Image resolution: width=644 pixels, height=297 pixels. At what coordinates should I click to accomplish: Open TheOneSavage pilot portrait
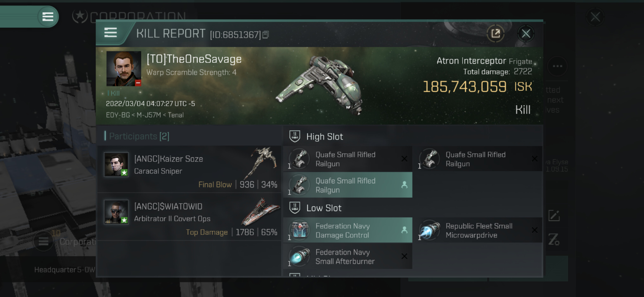tap(123, 69)
